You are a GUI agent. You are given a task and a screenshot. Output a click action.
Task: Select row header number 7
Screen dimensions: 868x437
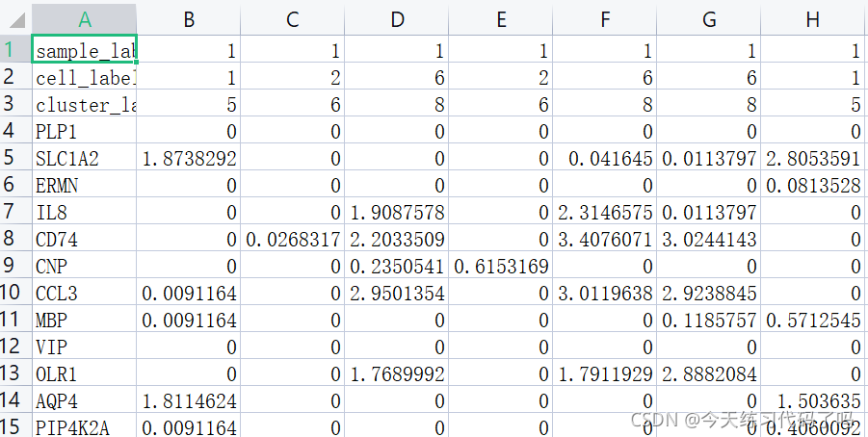click(15, 211)
